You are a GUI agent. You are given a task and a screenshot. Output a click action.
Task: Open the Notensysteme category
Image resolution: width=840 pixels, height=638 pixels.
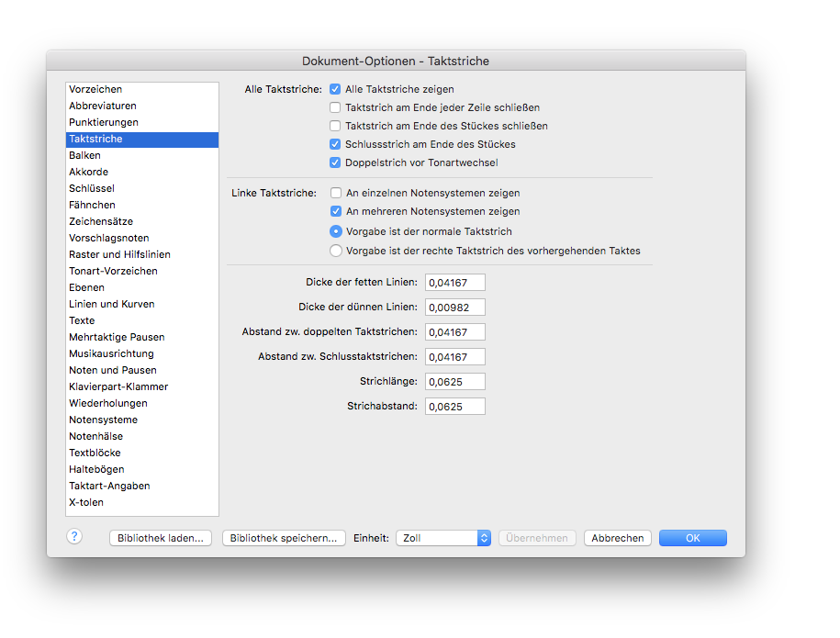point(103,420)
